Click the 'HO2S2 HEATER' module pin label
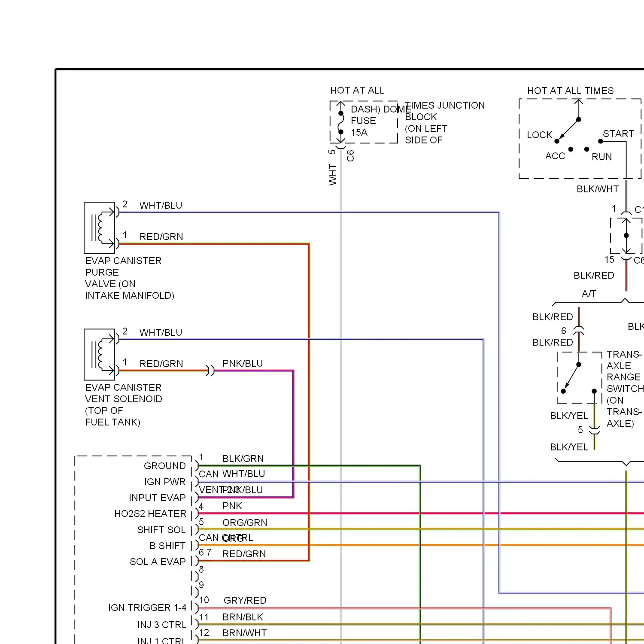644x644 pixels. 150,513
